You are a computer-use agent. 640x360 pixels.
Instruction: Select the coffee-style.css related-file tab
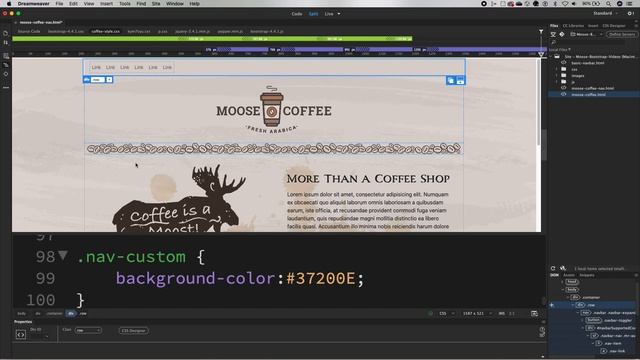(106, 31)
